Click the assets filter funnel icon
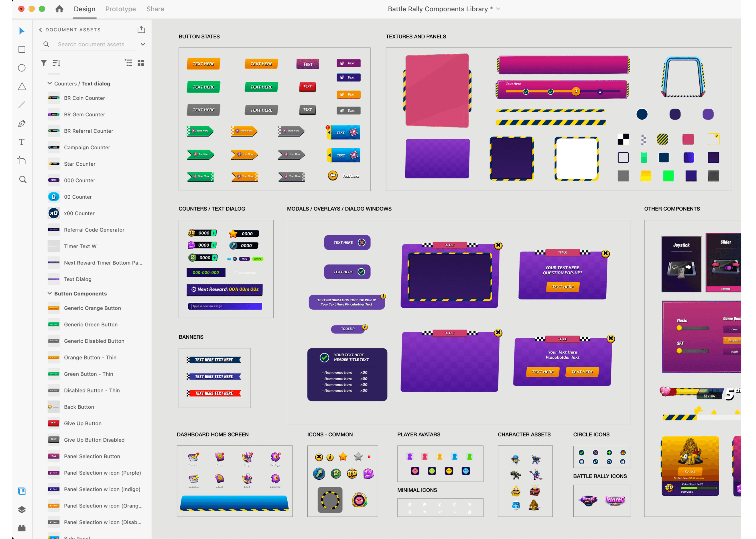The width and height of the screenshot is (756, 539). point(43,63)
